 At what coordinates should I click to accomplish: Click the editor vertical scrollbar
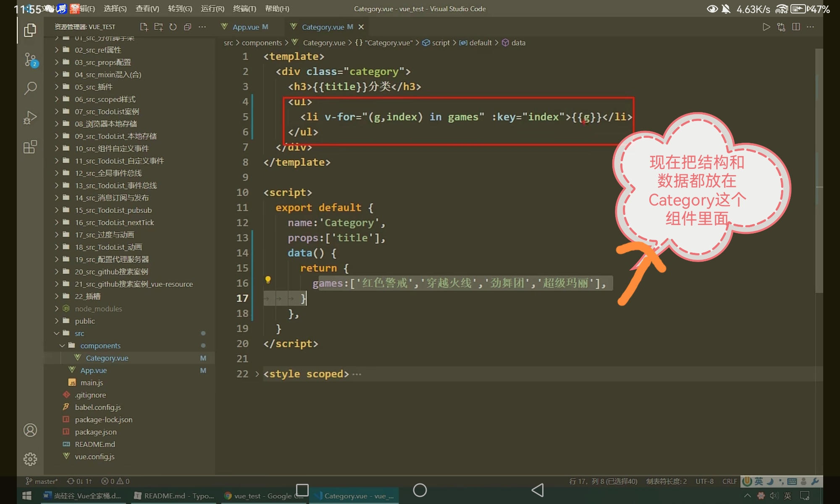[x=819, y=168]
